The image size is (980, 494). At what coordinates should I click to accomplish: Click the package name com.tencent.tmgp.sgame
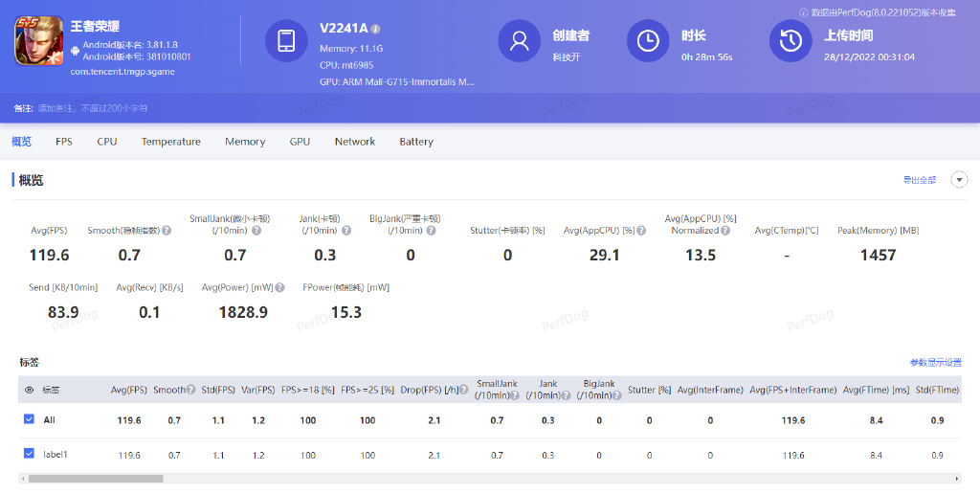click(x=122, y=72)
